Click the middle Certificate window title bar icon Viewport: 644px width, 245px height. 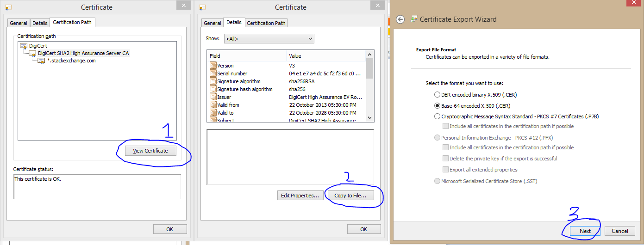(x=203, y=8)
